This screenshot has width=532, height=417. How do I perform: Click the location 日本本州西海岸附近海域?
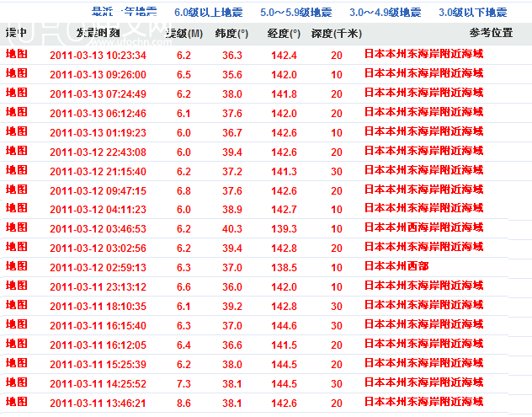[423, 227]
